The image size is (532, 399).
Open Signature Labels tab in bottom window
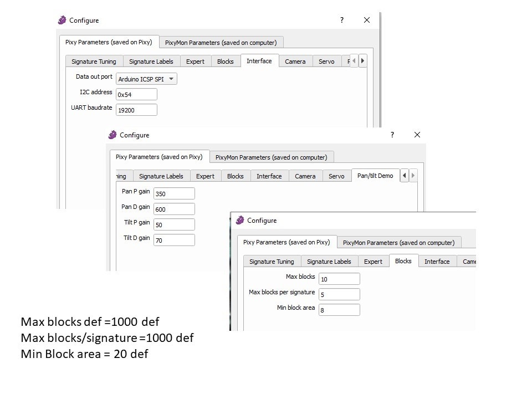[329, 262]
